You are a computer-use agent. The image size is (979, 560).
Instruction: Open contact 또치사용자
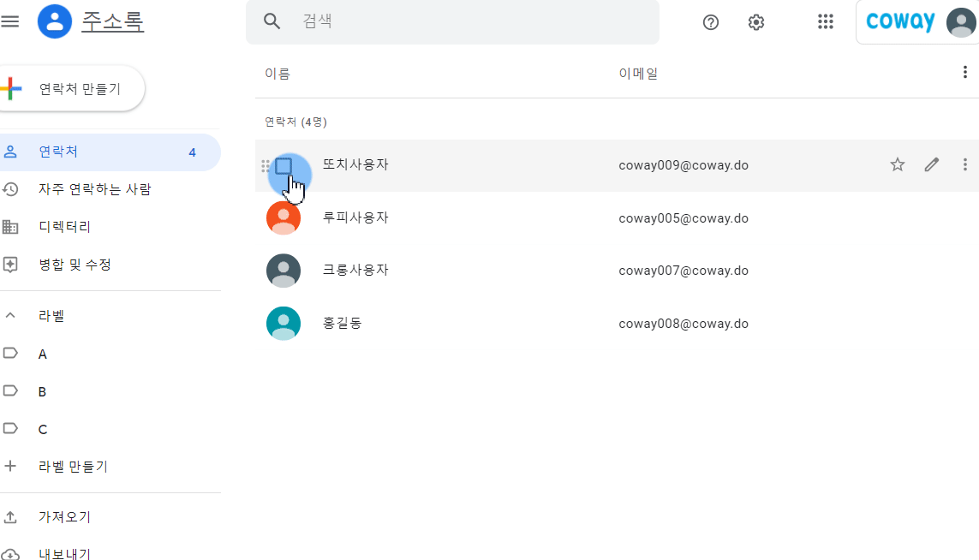pyautogui.click(x=355, y=164)
